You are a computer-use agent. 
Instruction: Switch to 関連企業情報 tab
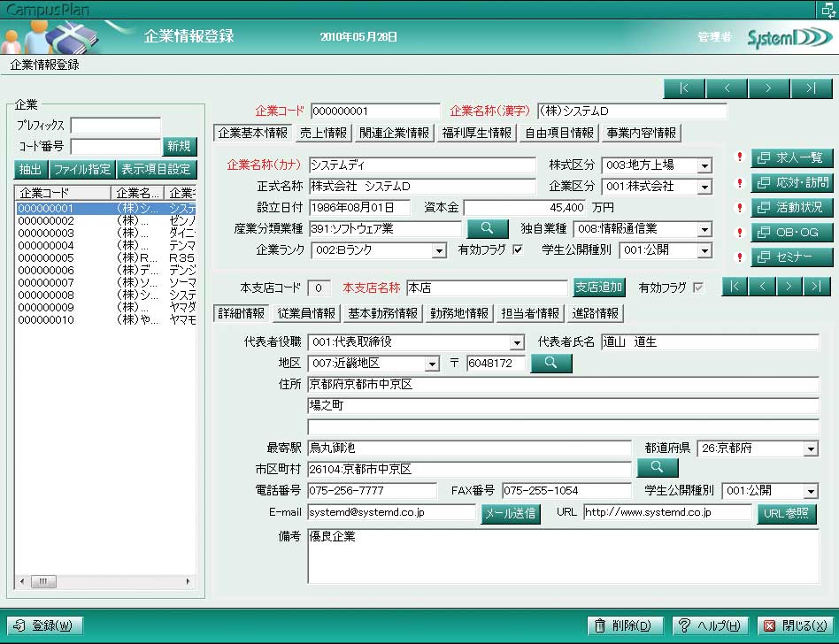[395, 134]
